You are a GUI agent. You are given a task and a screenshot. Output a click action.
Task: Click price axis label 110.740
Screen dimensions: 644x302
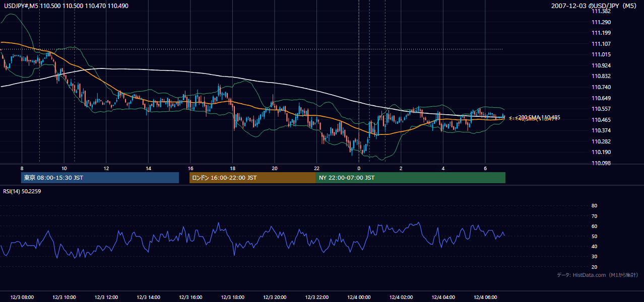pyautogui.click(x=601, y=87)
